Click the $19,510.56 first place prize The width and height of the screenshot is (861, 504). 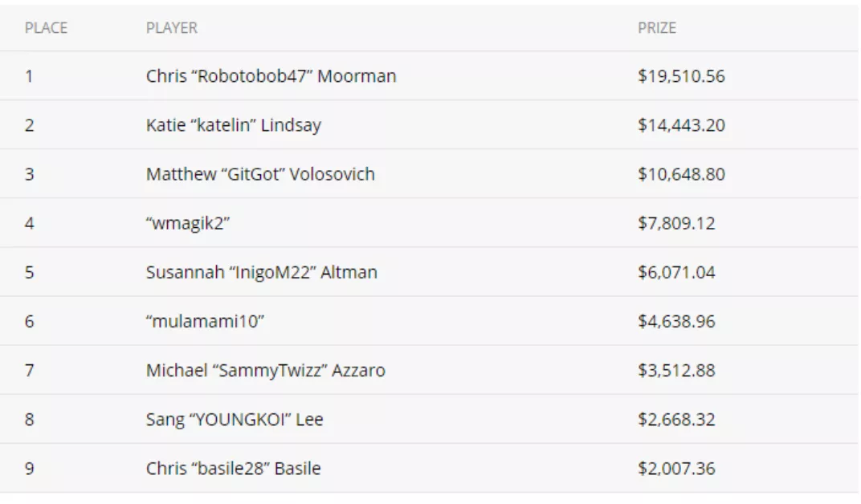click(681, 75)
